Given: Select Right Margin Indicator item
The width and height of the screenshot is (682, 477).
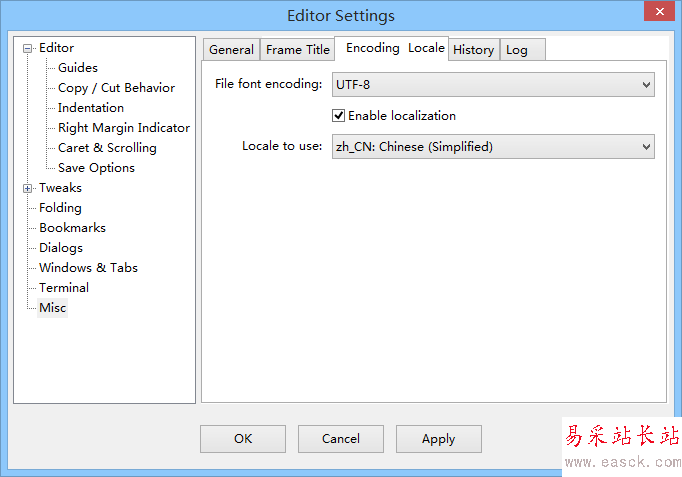Looking at the screenshot, I should [124, 128].
